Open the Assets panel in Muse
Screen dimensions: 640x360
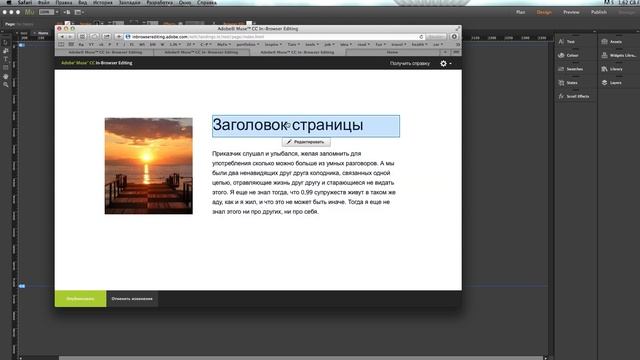pyautogui.click(x=611, y=42)
